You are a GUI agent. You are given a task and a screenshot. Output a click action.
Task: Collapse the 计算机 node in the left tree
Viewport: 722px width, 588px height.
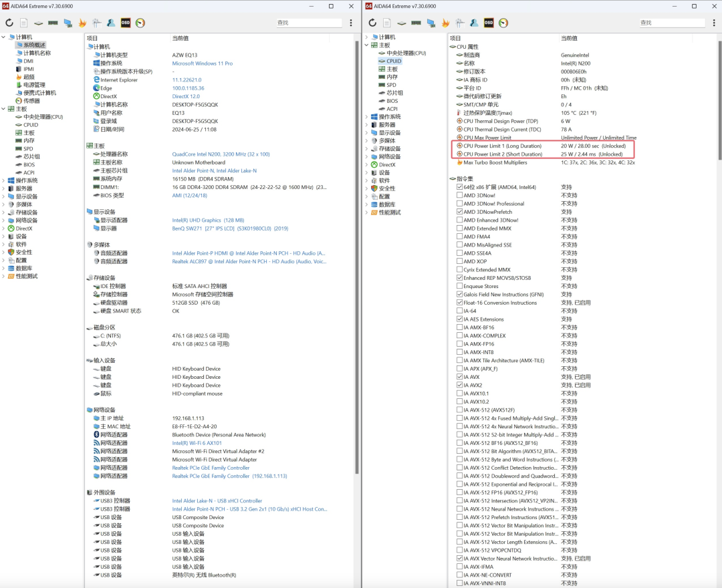(4, 37)
